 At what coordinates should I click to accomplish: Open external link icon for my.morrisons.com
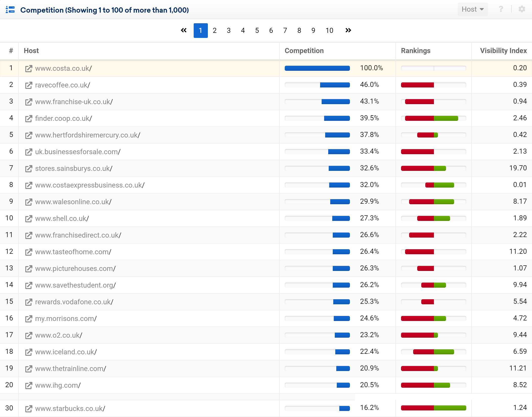29,319
